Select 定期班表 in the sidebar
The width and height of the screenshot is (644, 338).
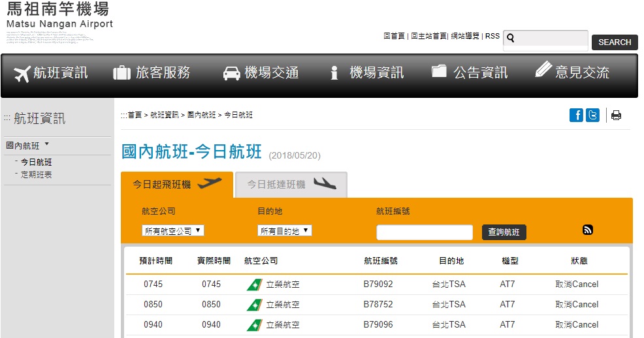(x=36, y=175)
